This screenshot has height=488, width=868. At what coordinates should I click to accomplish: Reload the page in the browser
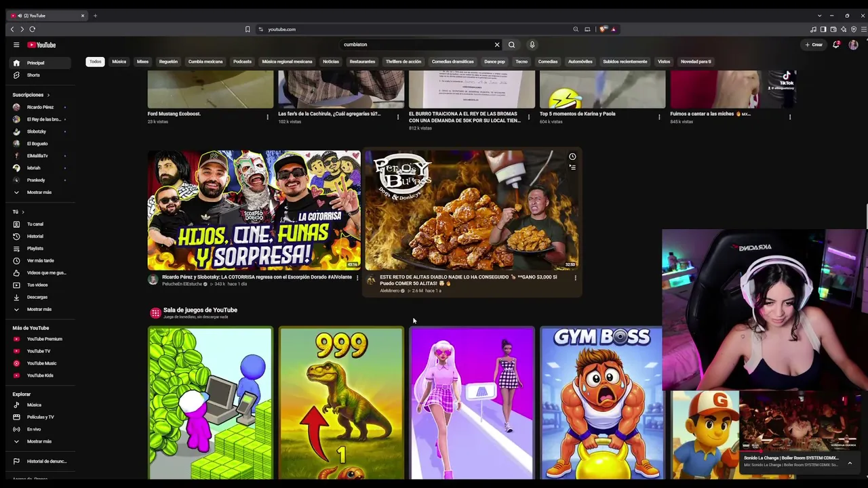click(32, 29)
